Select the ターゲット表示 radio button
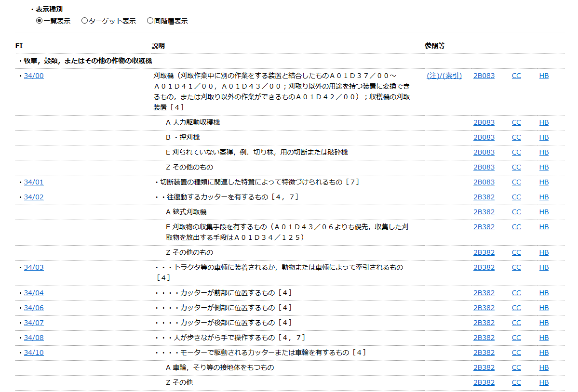 [x=84, y=21]
